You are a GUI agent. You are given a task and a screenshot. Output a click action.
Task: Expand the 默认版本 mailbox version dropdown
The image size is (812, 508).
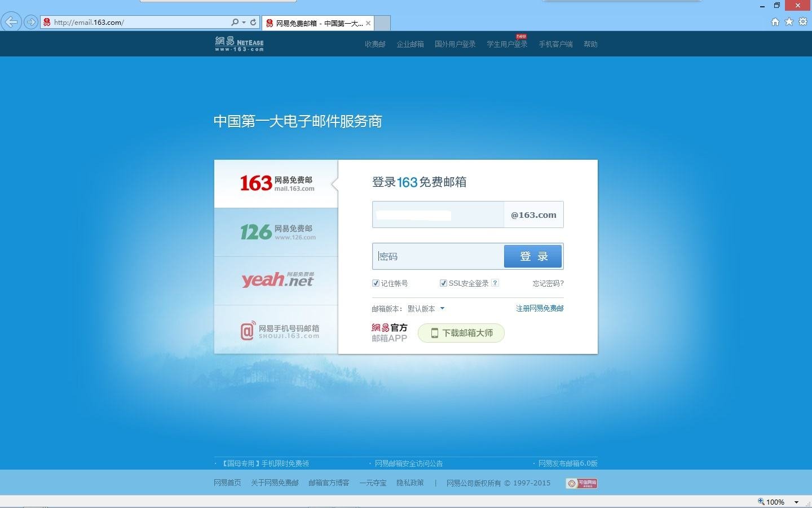click(426, 309)
